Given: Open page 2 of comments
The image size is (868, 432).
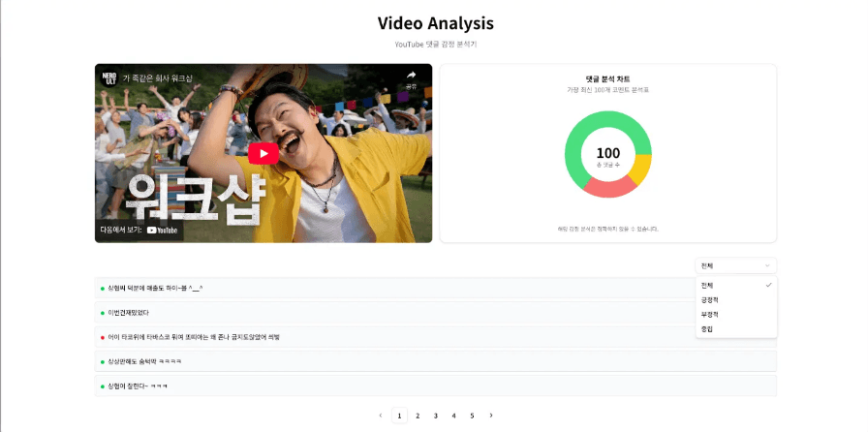Looking at the screenshot, I should click(418, 416).
